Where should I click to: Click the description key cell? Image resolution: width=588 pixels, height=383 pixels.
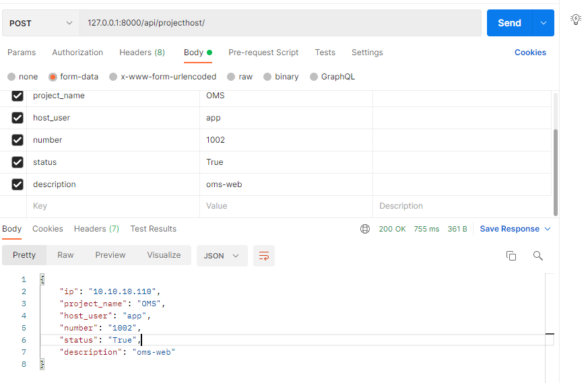coord(113,184)
